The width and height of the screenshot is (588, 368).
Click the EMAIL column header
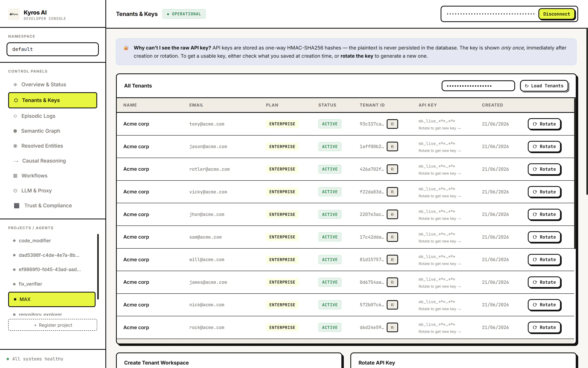196,105
